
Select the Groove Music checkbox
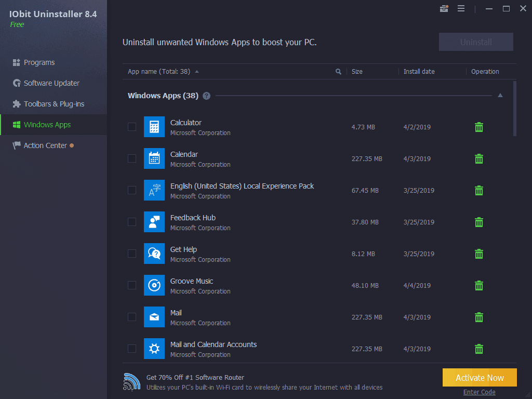click(x=132, y=285)
